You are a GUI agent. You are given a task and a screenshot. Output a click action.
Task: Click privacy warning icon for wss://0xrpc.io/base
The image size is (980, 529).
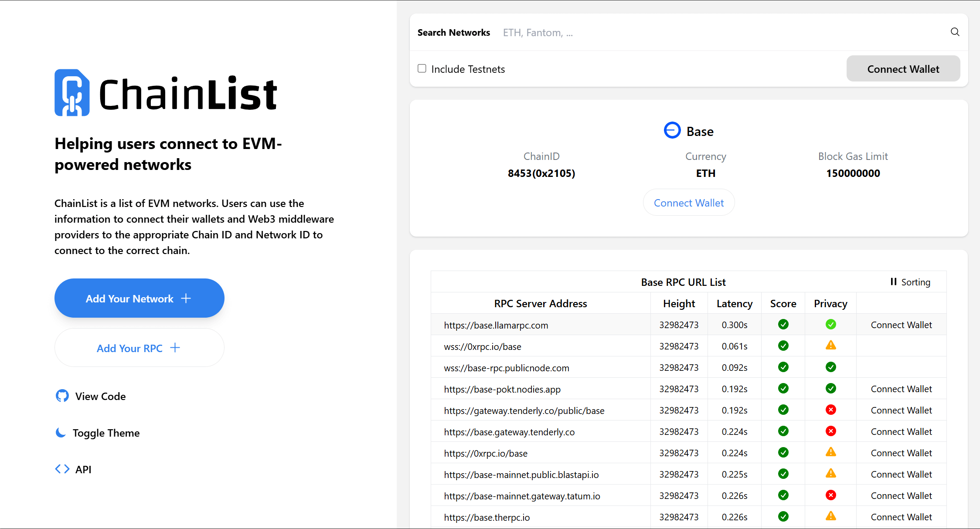coord(830,345)
